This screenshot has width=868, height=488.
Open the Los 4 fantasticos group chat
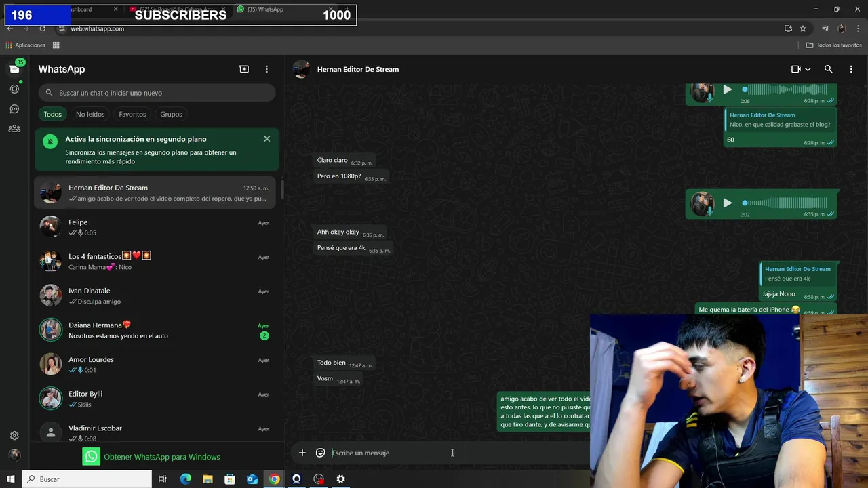coord(155,261)
